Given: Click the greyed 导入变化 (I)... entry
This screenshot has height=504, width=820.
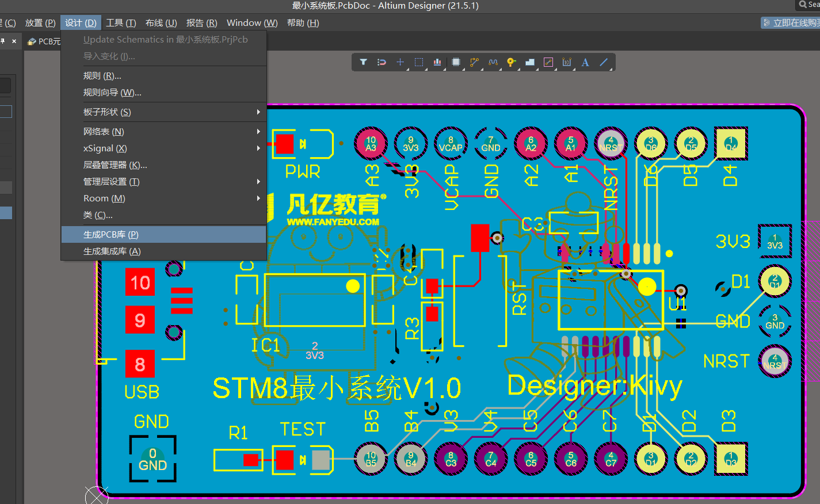Looking at the screenshot, I should [163, 56].
